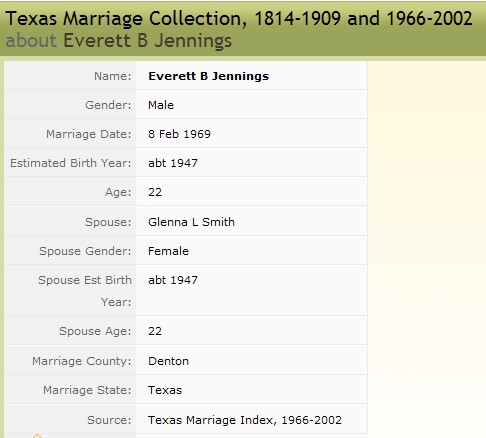The image size is (486, 438).
Task: Click the 'about Everett B Jennings' subtitle
Action: coord(119,41)
